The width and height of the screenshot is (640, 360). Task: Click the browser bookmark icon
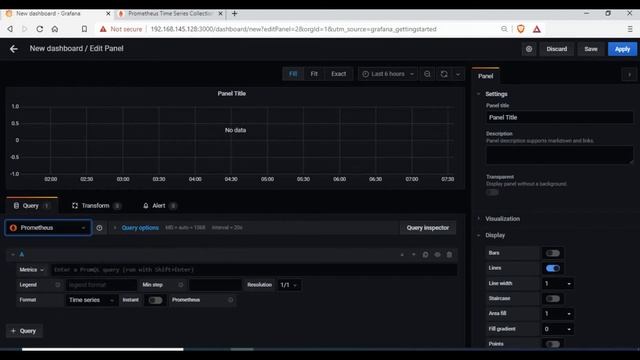[84, 29]
